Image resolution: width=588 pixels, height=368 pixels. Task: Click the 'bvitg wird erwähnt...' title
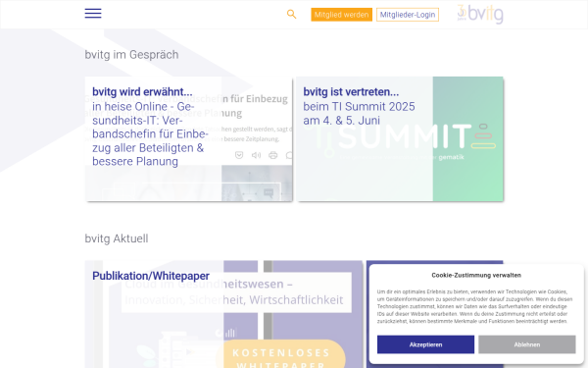tap(142, 92)
